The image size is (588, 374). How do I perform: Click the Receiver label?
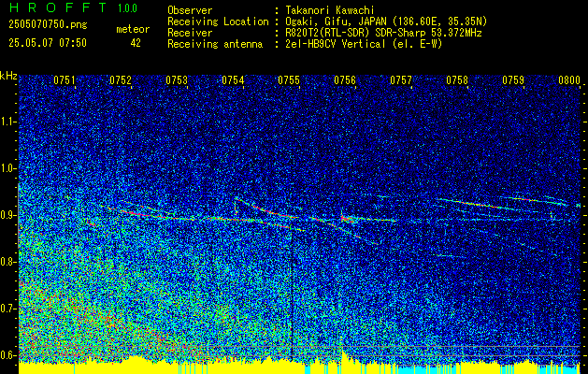190,33
